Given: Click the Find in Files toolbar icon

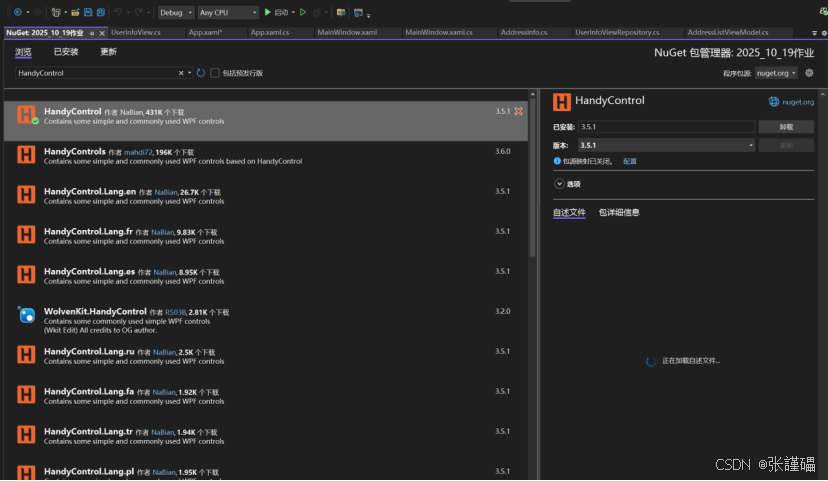Looking at the screenshot, I should coord(341,12).
